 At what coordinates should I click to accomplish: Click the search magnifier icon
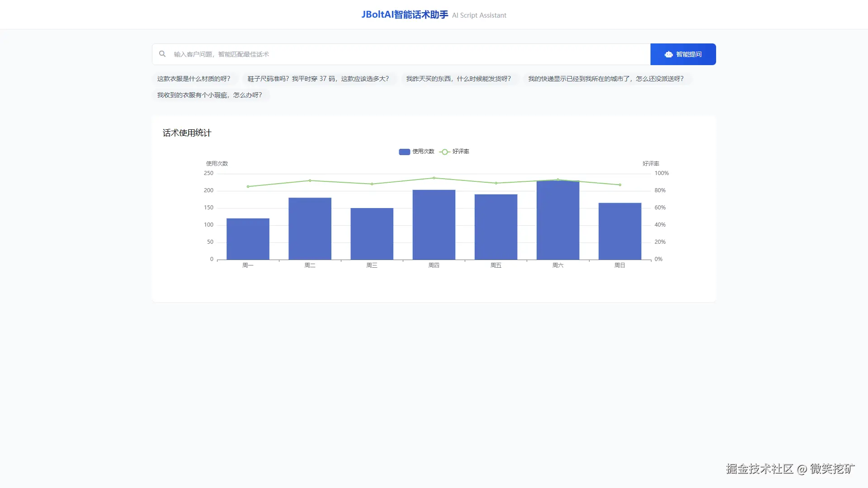pos(162,54)
